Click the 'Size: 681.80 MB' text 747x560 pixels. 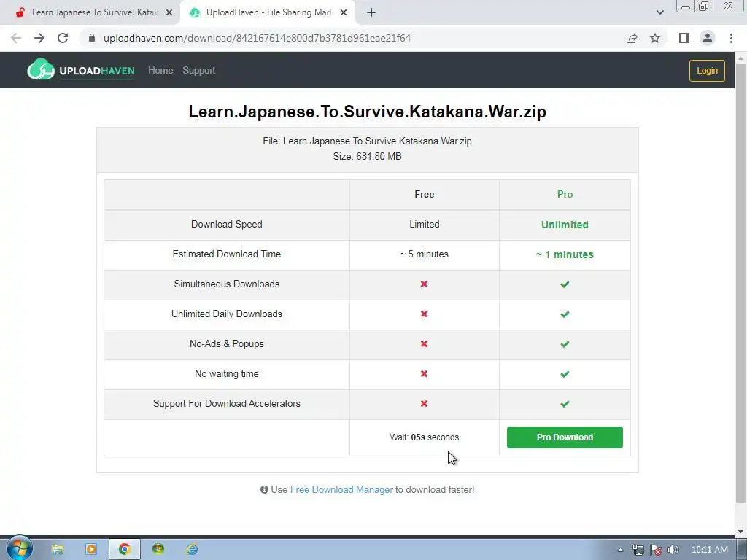click(x=368, y=156)
